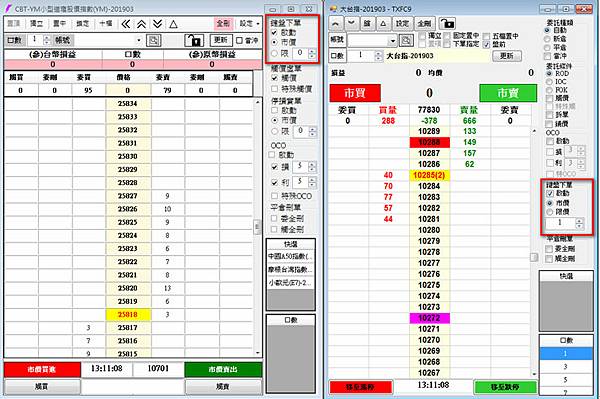Click account search magnifier icon in TXFC9 window

406,40
